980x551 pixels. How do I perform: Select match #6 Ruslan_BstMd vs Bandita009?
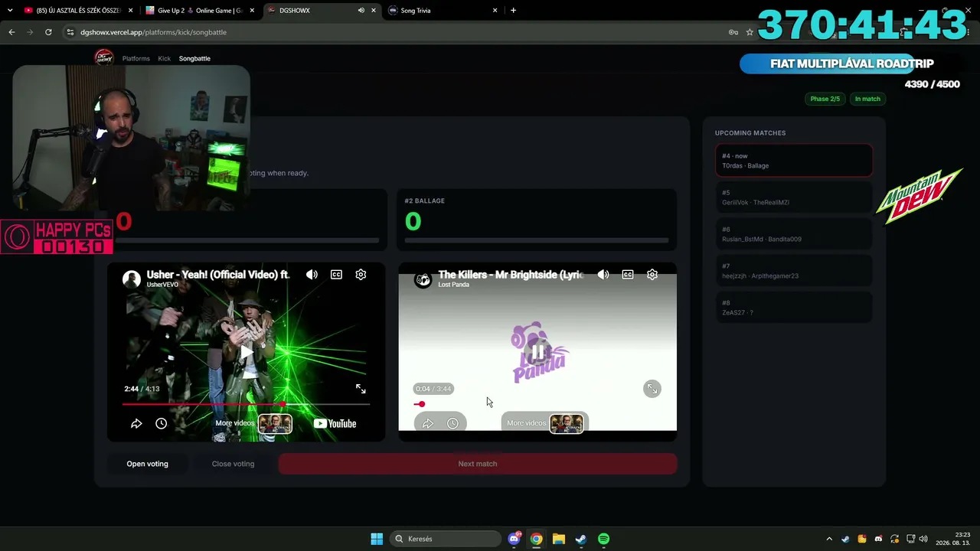pyautogui.click(x=794, y=234)
